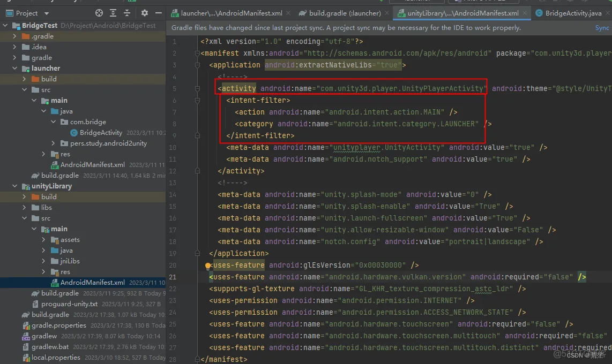The height and width of the screenshot is (364, 612).
Task: Select gradle.properties file
Action: 58,325
